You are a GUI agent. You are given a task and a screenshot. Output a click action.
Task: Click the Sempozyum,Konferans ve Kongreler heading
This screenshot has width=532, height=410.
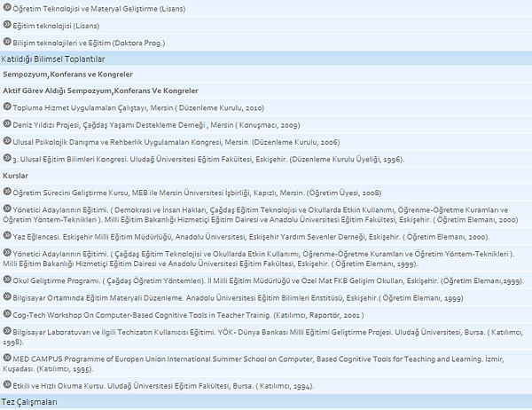coord(68,75)
